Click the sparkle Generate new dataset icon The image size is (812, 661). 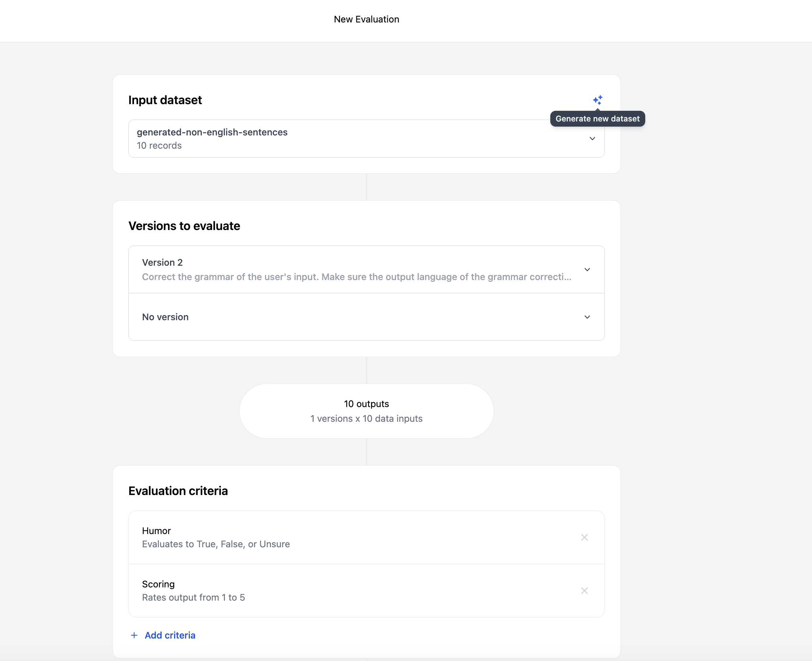pos(597,100)
